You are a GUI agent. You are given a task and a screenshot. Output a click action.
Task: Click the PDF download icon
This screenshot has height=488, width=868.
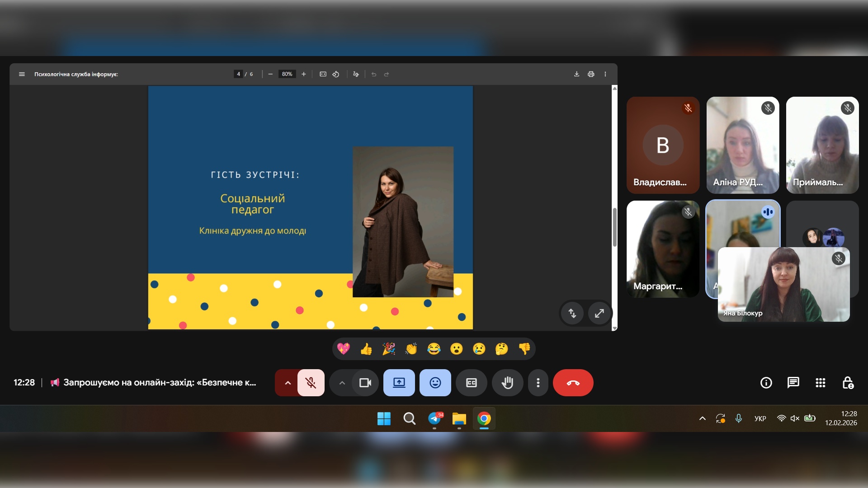pos(576,74)
